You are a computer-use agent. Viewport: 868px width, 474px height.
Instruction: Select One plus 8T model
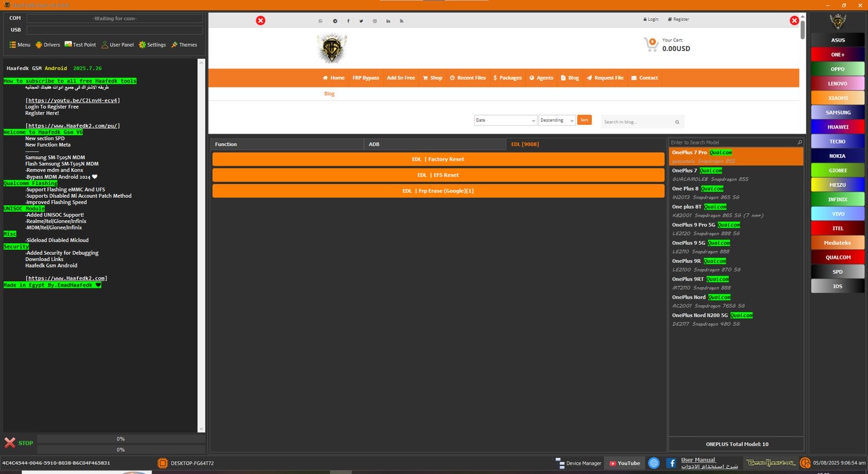coord(736,211)
